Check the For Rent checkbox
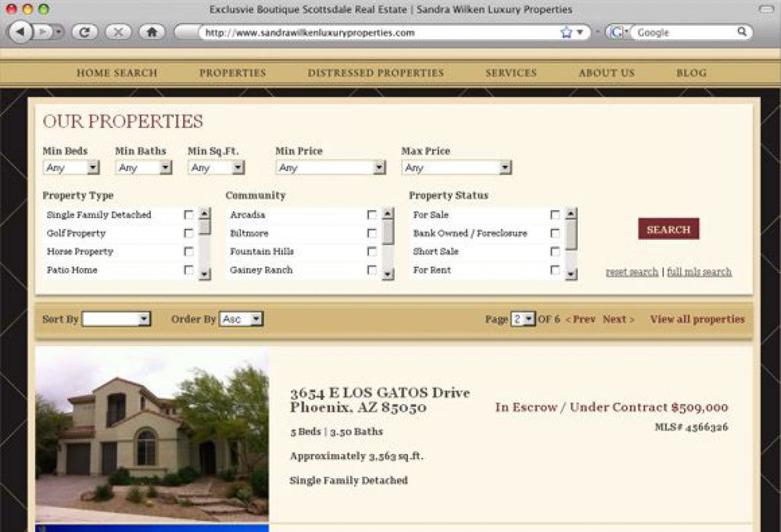 tap(555, 270)
